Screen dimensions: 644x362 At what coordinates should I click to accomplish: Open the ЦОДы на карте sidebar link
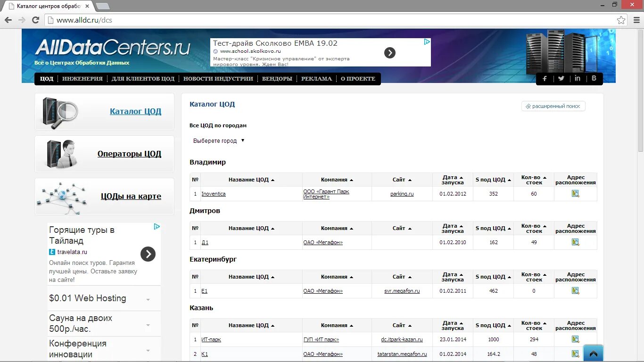(x=131, y=196)
